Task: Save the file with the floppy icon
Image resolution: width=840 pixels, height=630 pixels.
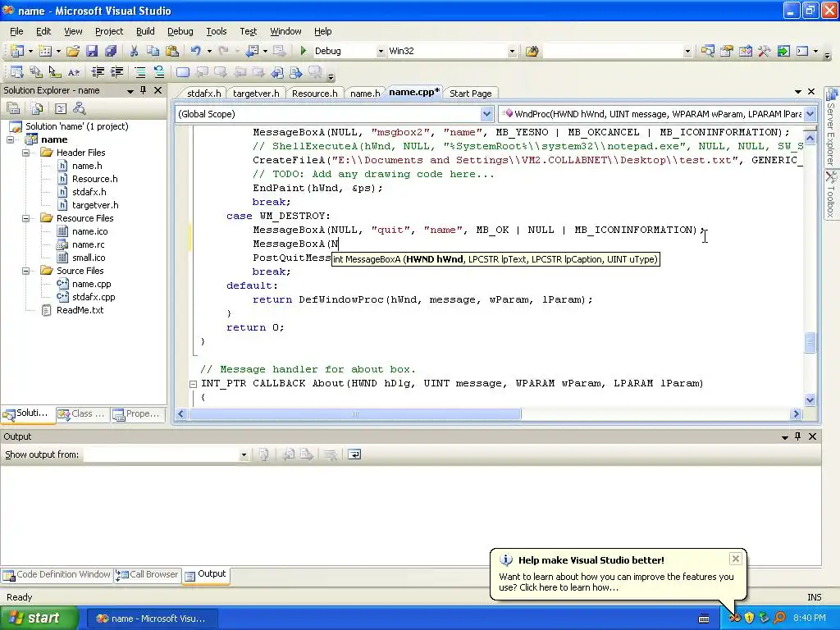Action: (x=92, y=51)
